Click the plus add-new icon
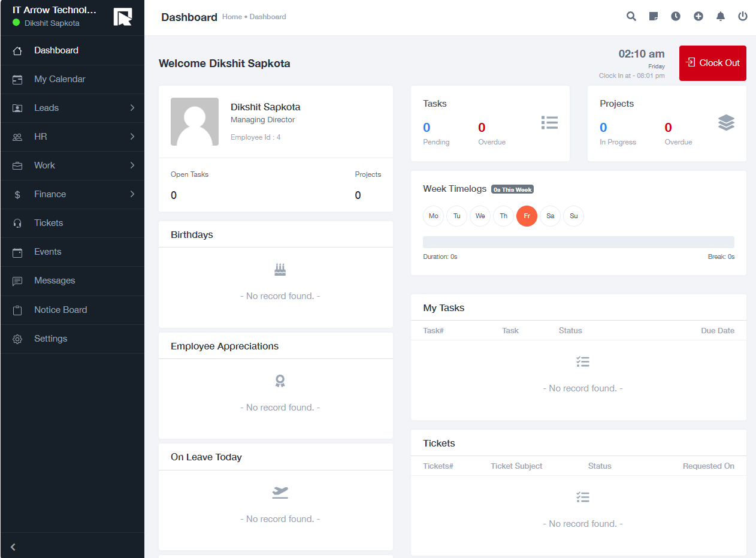756x558 pixels. [698, 16]
